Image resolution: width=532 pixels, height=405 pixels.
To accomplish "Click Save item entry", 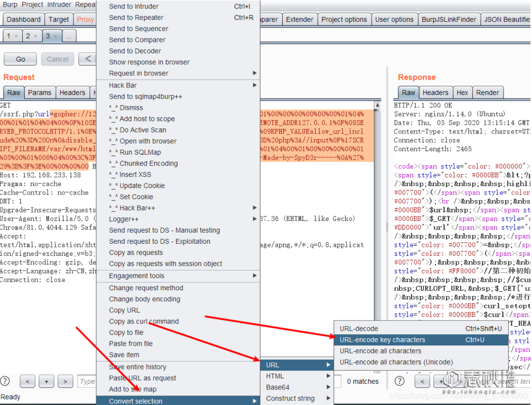I will coord(178,355).
